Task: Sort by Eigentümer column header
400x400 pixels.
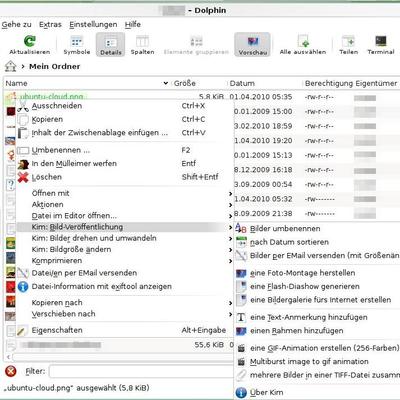Action: 376,83
